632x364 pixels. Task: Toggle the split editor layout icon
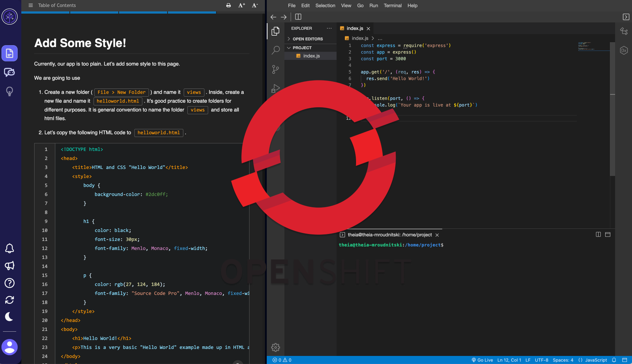click(x=298, y=17)
